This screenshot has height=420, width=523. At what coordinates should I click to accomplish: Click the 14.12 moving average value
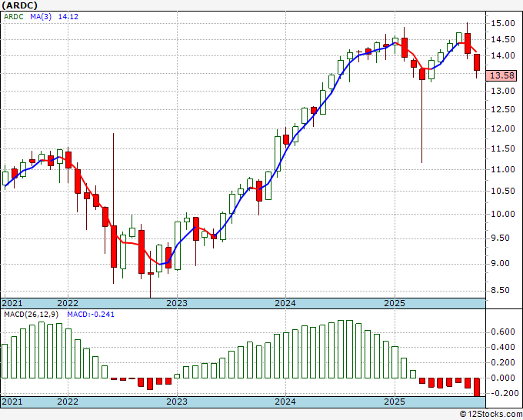(x=68, y=17)
